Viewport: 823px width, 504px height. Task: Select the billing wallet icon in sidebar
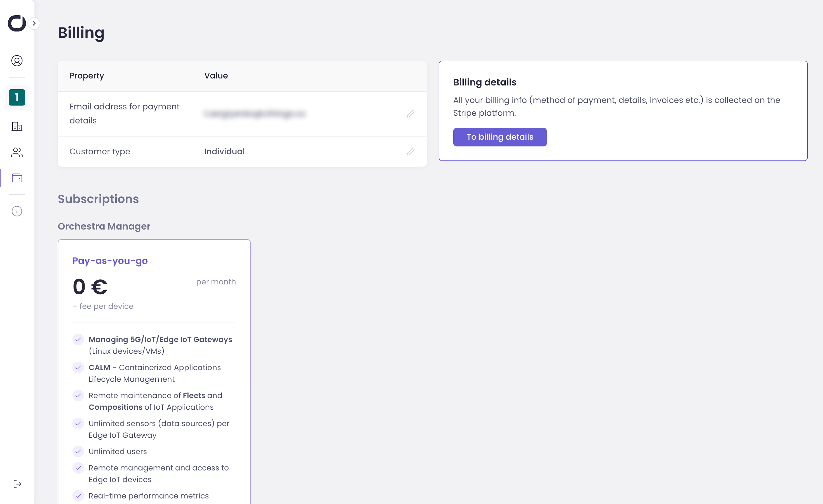[17, 178]
